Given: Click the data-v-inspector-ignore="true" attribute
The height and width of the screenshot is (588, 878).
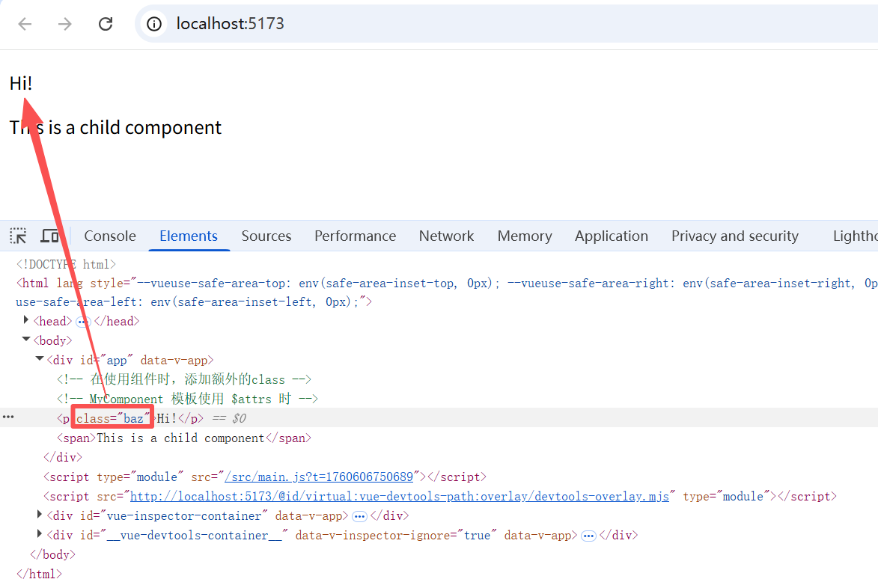Looking at the screenshot, I should click(396, 536).
